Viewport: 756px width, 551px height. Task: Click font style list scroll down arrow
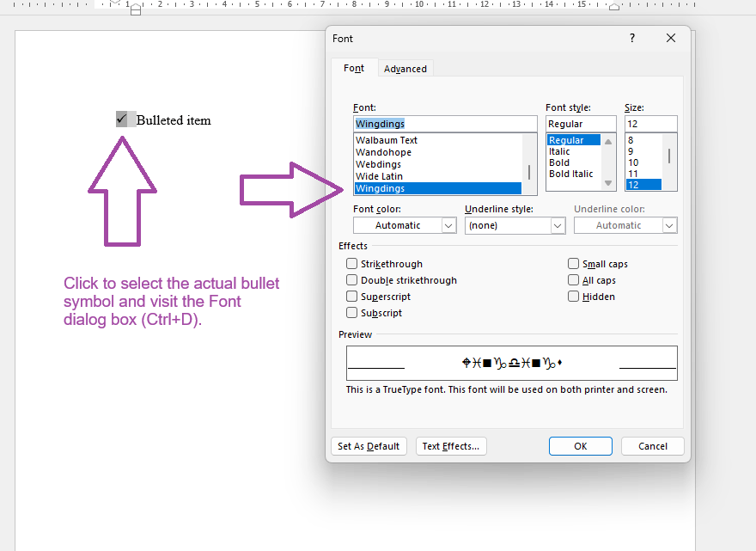608,183
